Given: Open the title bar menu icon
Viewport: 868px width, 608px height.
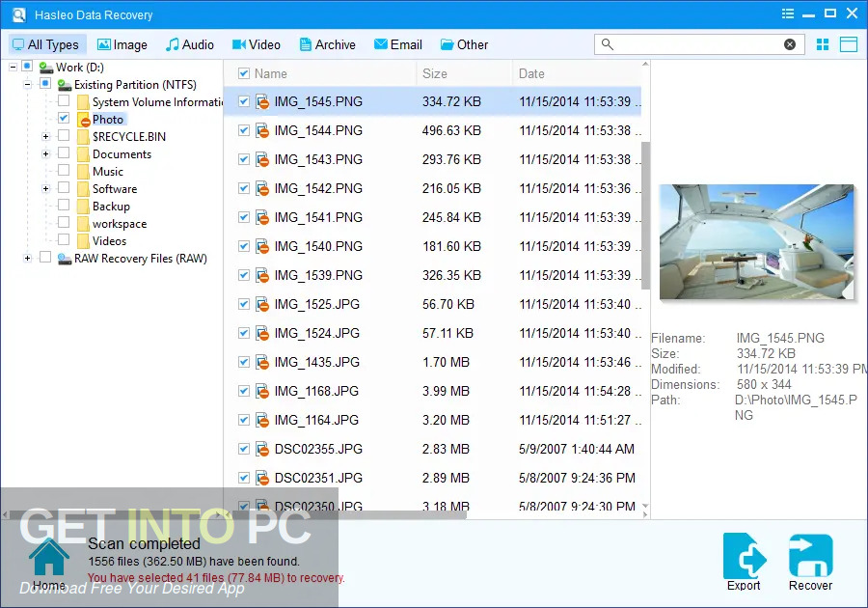Looking at the screenshot, I should pyautogui.click(x=788, y=14).
